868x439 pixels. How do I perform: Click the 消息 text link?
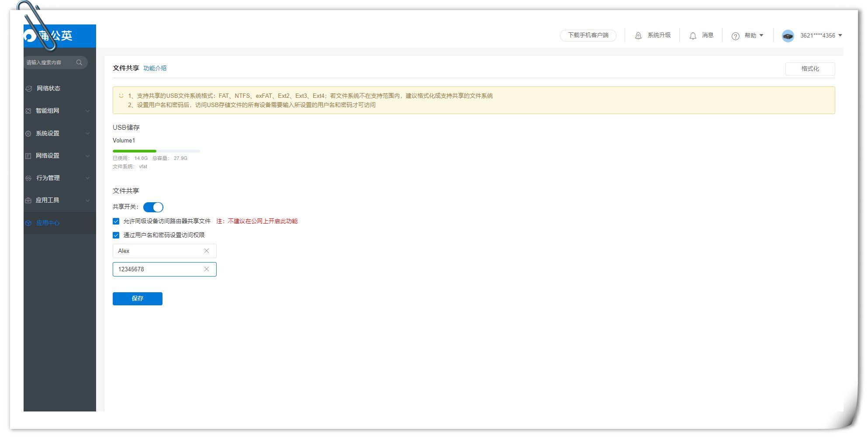tap(708, 35)
